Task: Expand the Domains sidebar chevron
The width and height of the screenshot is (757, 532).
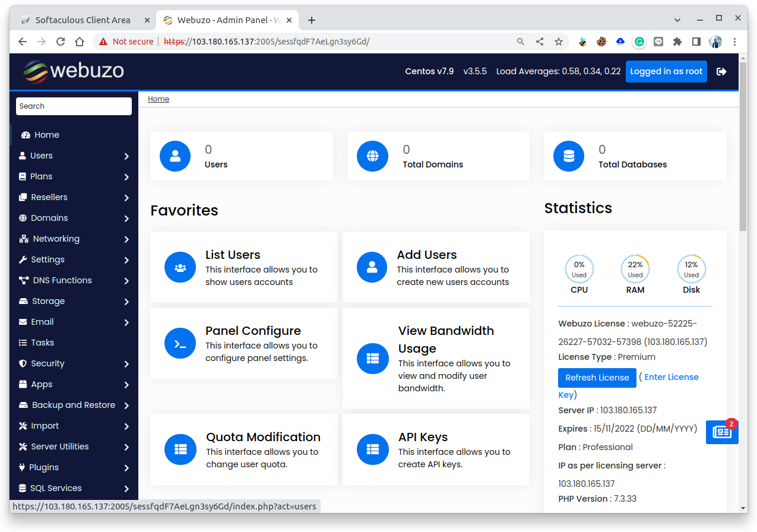Action: point(126,218)
